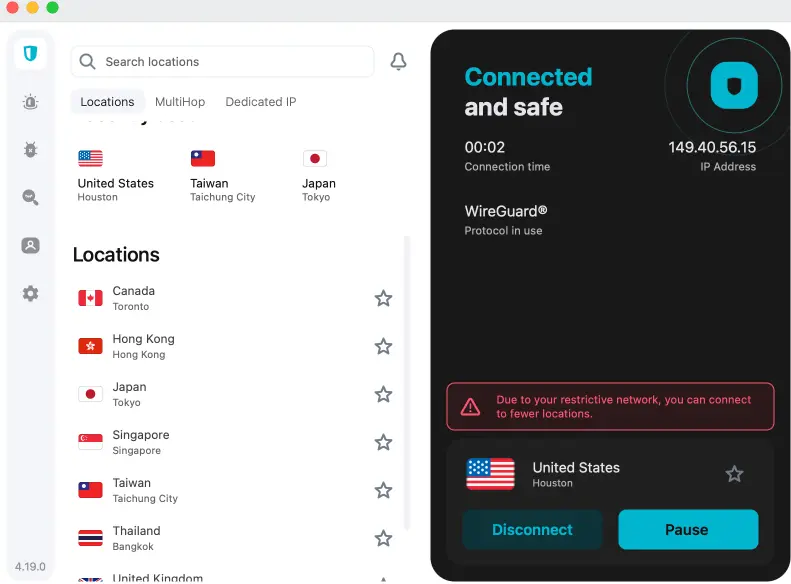Select recent Taiwan Taichung City location
Screen dimensions: 791x584
pos(222,176)
